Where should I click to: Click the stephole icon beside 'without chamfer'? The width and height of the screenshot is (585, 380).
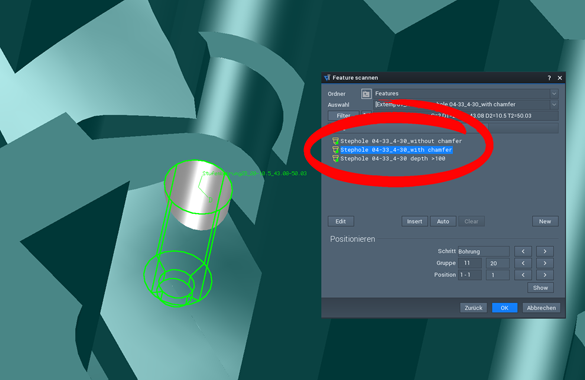coord(335,141)
